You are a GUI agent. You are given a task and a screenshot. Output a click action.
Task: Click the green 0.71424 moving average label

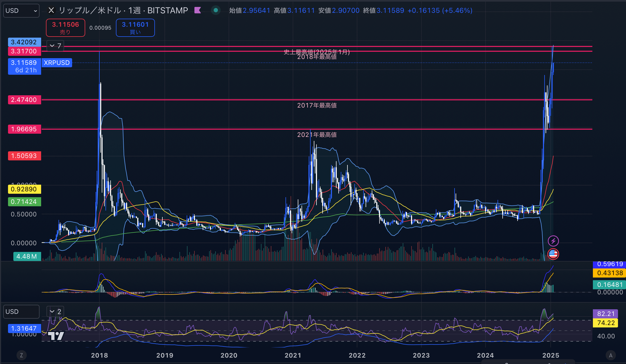point(24,202)
